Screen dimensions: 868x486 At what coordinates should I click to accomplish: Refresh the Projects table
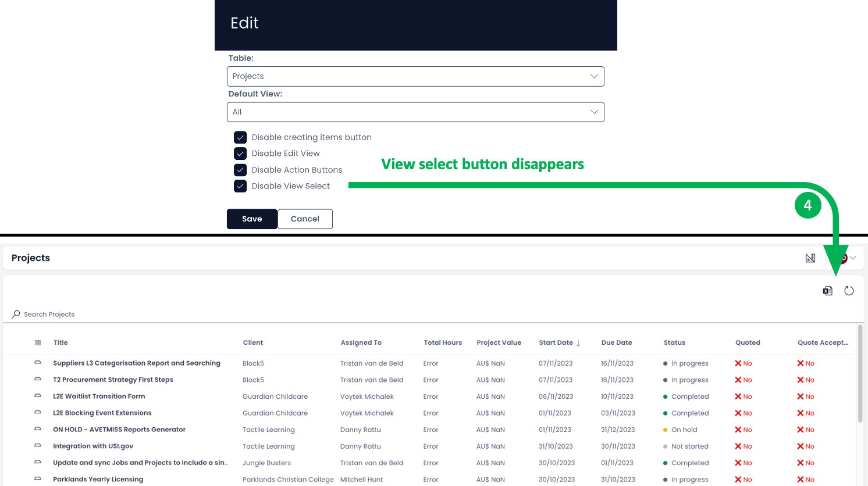849,291
